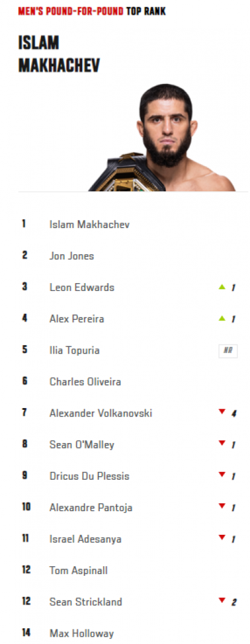Click Men's Pound-for-Pound Top Rank title

pyautogui.click(x=92, y=11)
